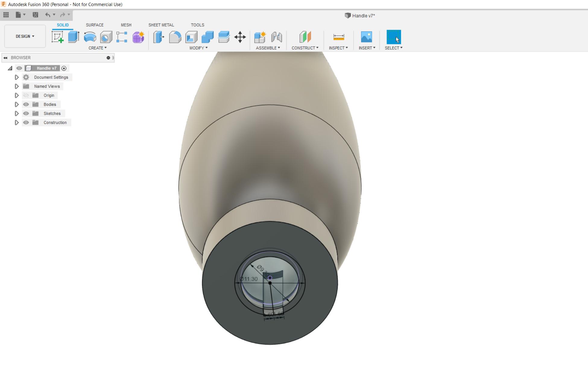Toggle visibility of the Sketches folder
The width and height of the screenshot is (588, 392).
(26, 113)
